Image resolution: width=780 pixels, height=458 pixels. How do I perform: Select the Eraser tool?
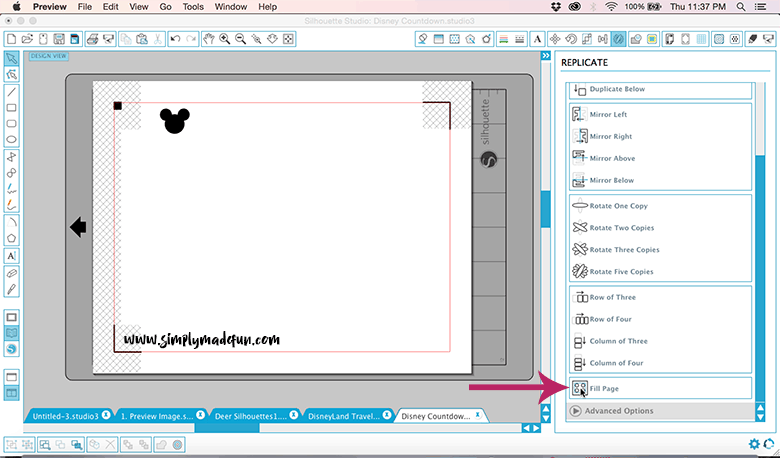pos(11,273)
